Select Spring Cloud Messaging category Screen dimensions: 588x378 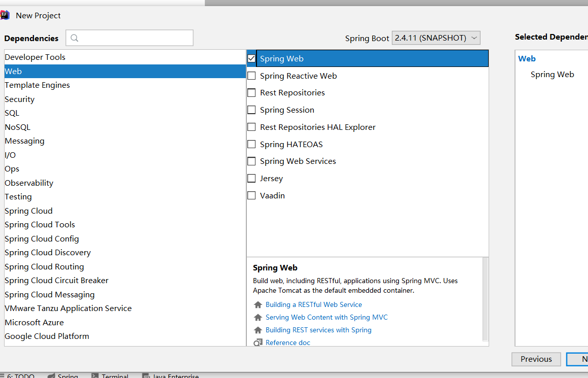click(125, 295)
